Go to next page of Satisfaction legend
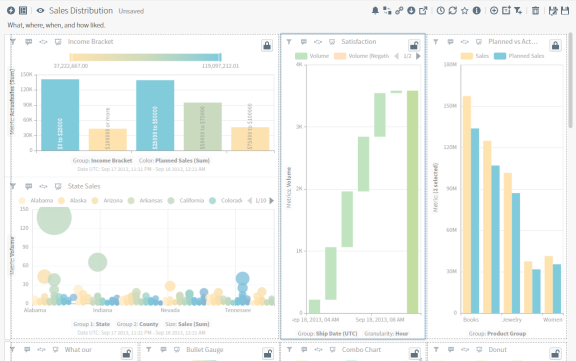 (418, 56)
